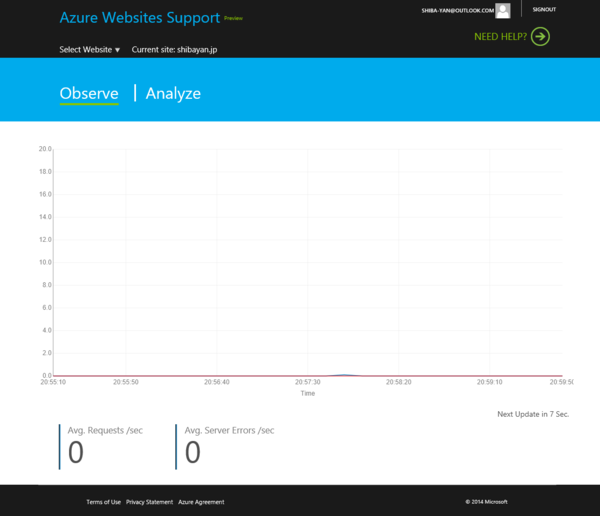Click the 20:55:50 time axis label
Screen dimensions: 600x516
pyautogui.click(x=126, y=382)
